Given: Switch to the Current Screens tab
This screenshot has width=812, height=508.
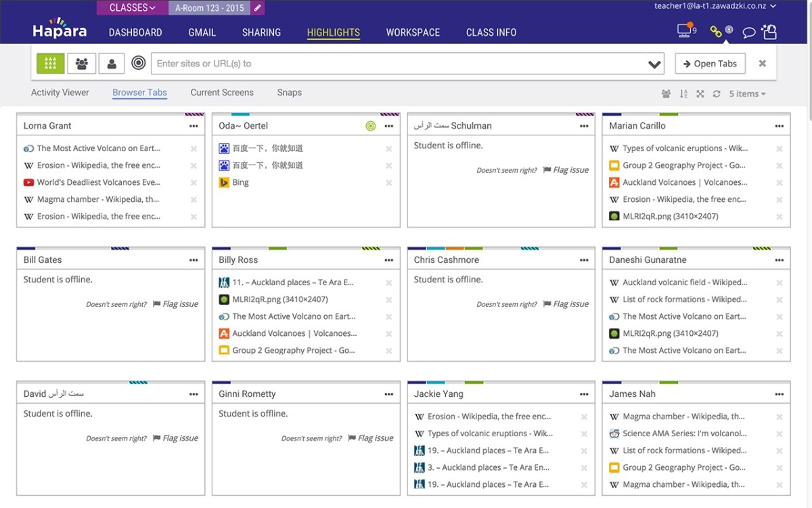Looking at the screenshot, I should click(222, 93).
